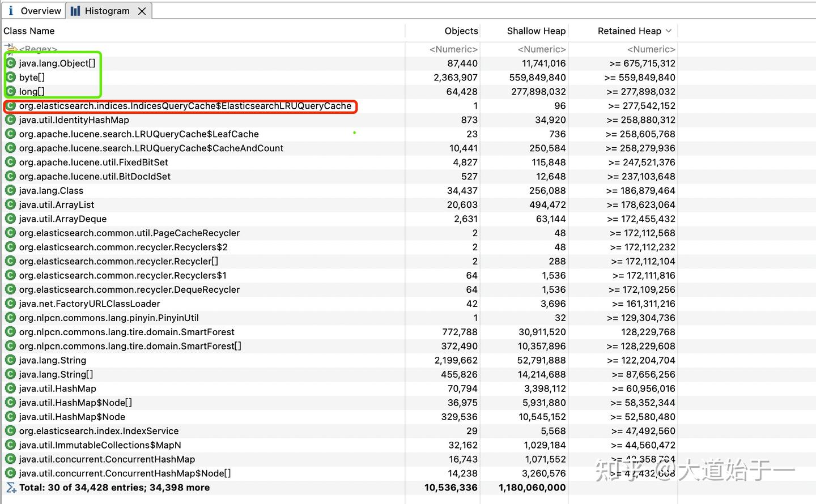This screenshot has width=816, height=504.
Task: Select the ElasticsearchLRUQueryCache class row
Action: (x=185, y=106)
